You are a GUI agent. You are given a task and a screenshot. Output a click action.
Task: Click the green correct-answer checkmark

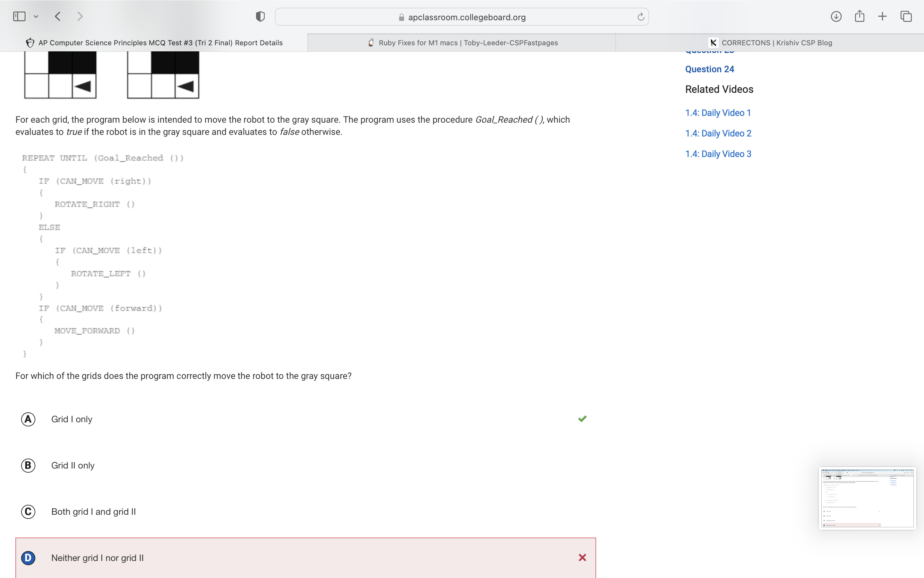pyautogui.click(x=582, y=419)
